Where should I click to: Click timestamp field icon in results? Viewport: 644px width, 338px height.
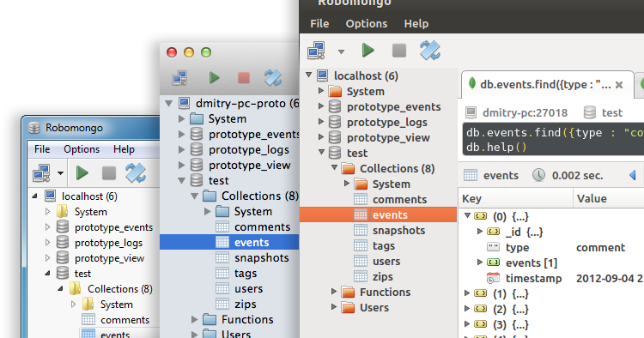(x=493, y=278)
